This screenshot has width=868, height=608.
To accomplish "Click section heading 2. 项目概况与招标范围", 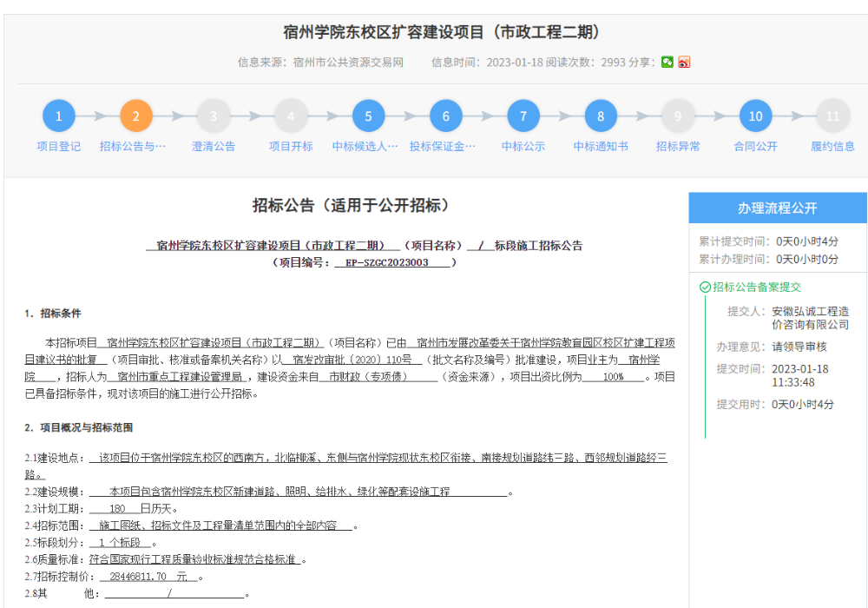I will (79, 427).
